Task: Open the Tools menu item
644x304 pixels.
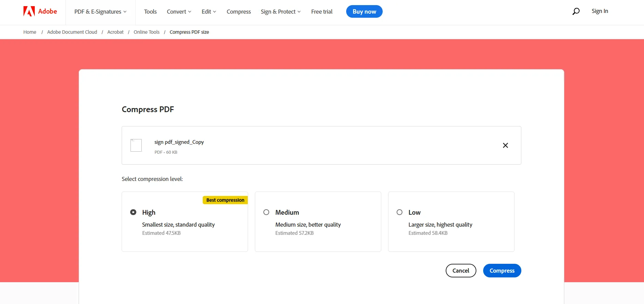Action: coord(150,12)
